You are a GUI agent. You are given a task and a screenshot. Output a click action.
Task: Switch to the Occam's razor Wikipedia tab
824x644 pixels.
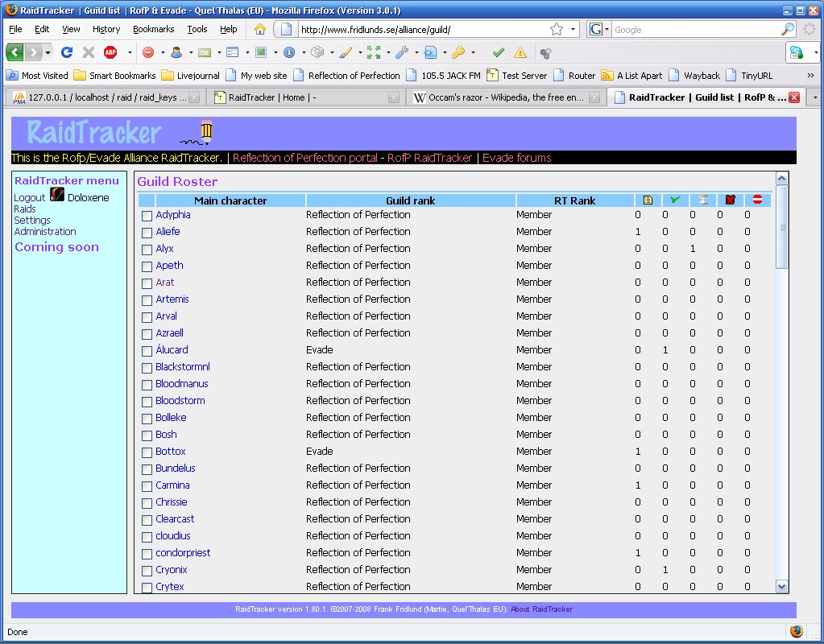click(x=499, y=97)
